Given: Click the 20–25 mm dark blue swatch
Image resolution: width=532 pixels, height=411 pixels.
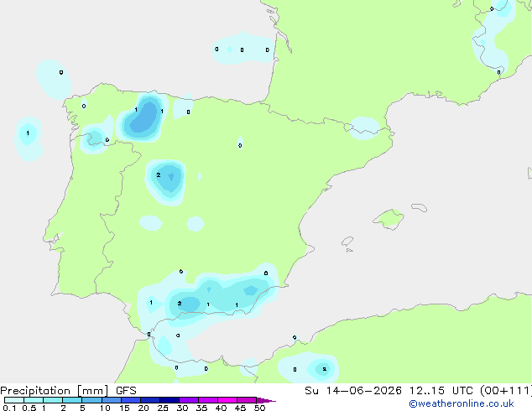Looking at the screenshot, I should (149, 400).
